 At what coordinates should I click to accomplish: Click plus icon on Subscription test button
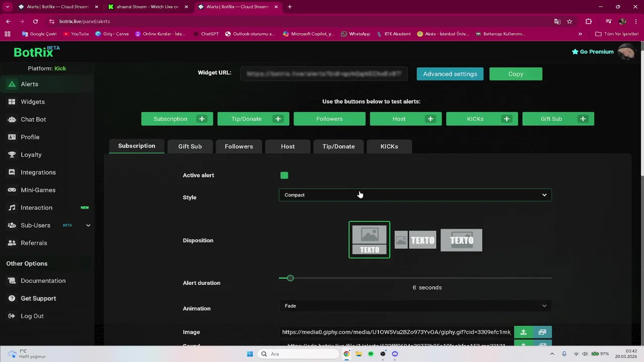pyautogui.click(x=202, y=119)
